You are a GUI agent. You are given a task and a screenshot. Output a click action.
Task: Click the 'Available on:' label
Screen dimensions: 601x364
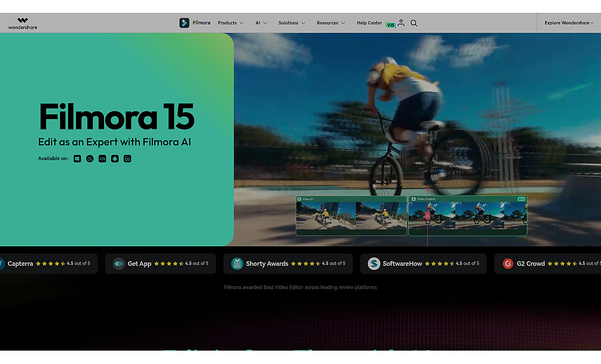click(53, 158)
